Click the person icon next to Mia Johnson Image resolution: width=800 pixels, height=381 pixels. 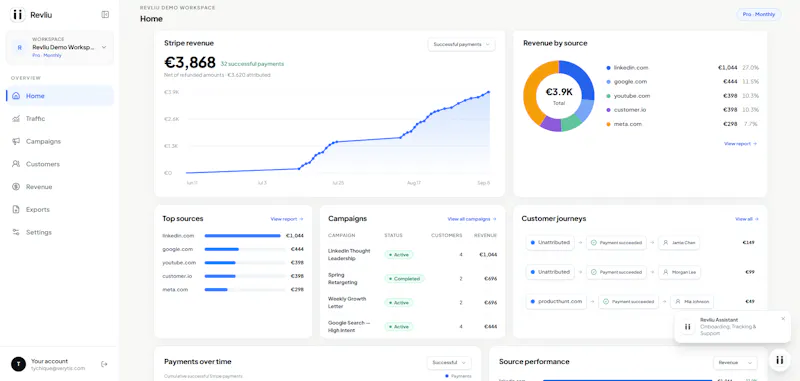[x=678, y=301]
